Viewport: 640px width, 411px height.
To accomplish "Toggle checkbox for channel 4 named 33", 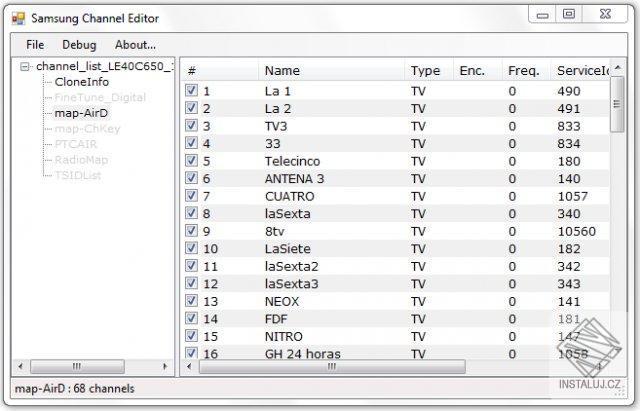I will (191, 143).
